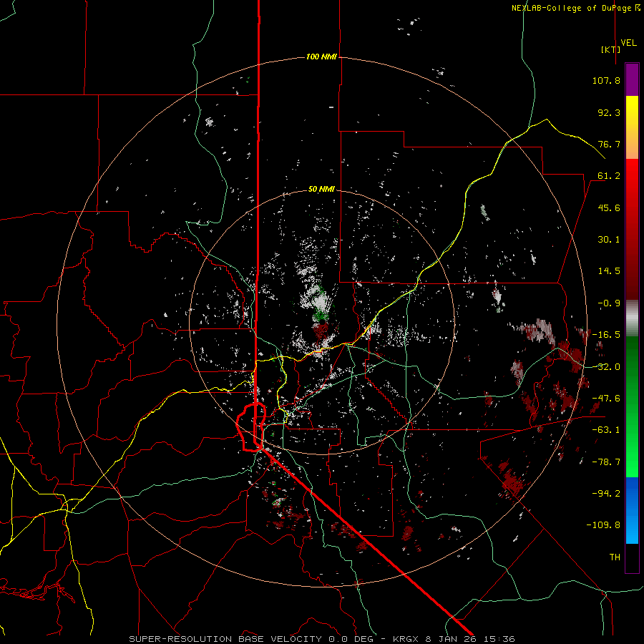Click the [KT] units label
This screenshot has width=644, height=644.
click(610, 49)
